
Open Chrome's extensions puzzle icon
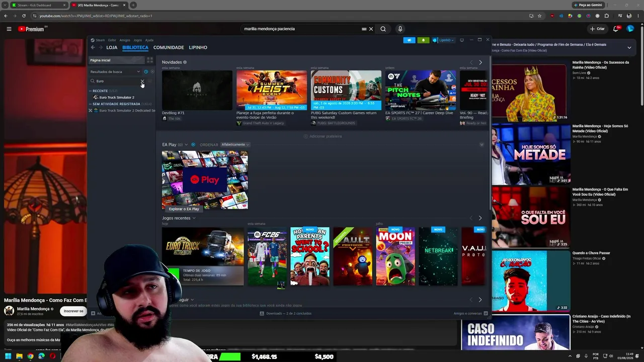607,16
